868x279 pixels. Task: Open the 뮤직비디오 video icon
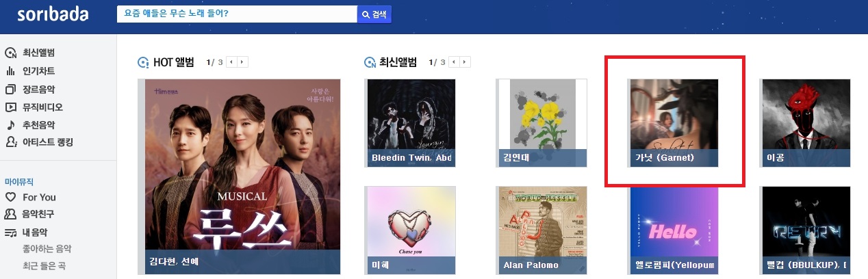click(10, 107)
